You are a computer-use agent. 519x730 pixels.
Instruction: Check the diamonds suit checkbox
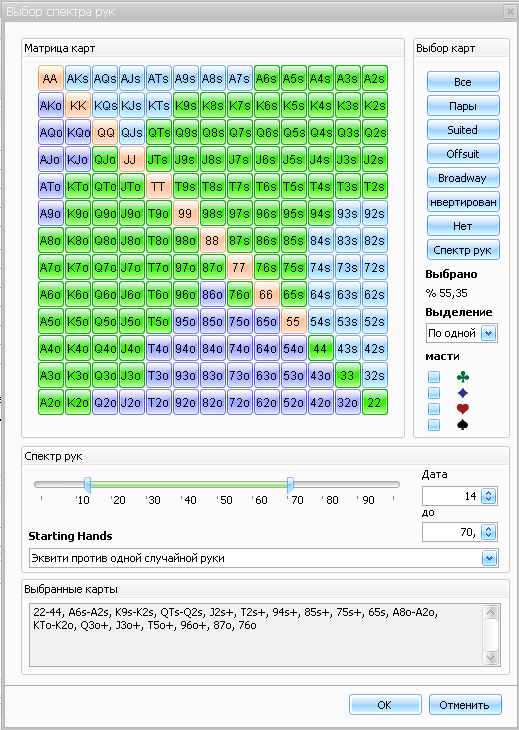tap(434, 393)
